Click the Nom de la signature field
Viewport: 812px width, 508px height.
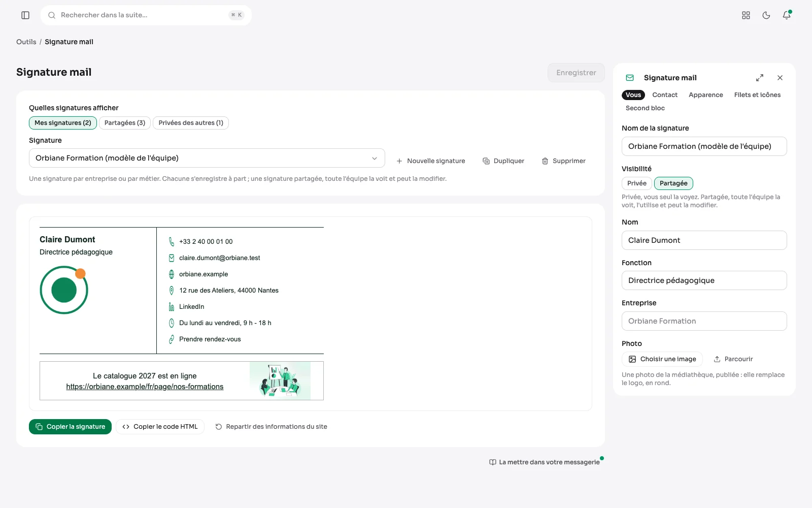tap(704, 146)
